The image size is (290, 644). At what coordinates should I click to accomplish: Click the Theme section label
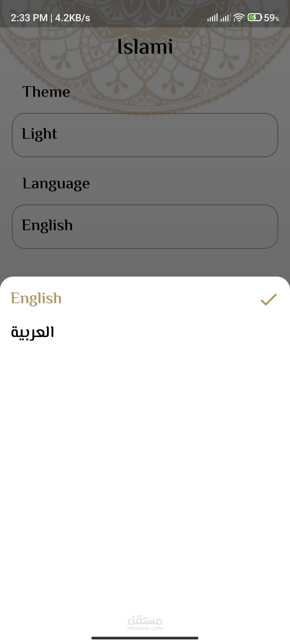(46, 92)
